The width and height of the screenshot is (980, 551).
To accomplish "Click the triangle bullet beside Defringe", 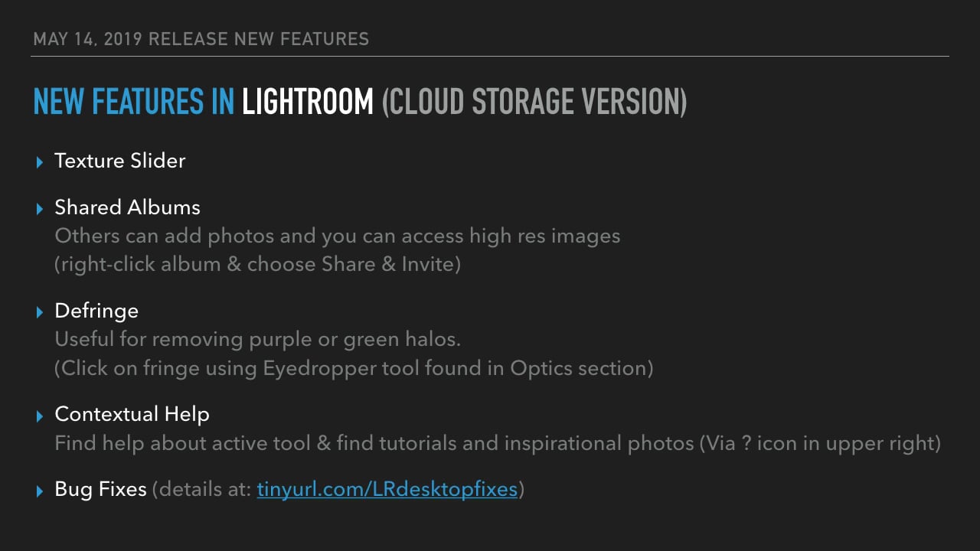I will click(x=40, y=312).
